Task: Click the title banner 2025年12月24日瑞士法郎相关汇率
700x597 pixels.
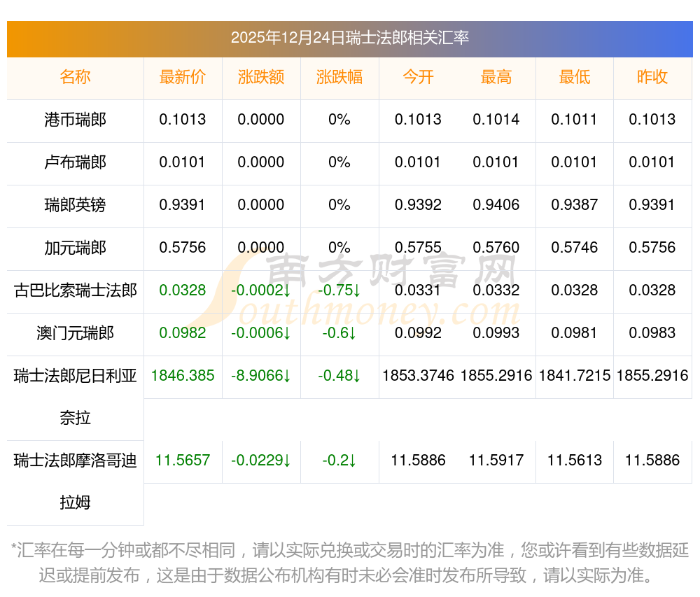Action: click(350, 38)
